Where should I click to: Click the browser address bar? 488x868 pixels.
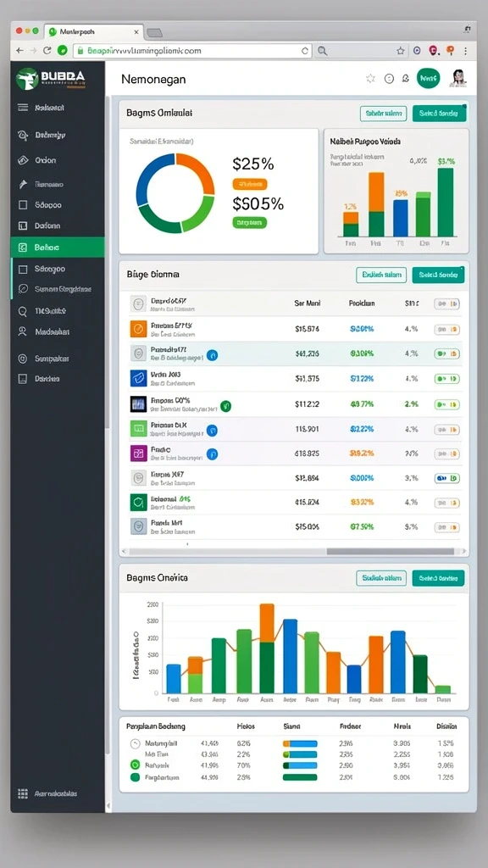(192, 50)
